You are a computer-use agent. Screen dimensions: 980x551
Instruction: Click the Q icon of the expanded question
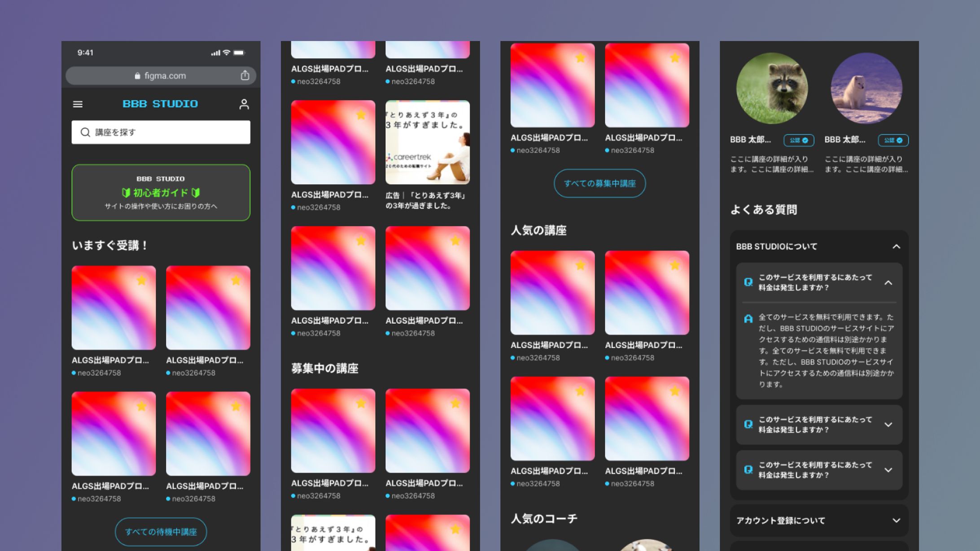[748, 282]
